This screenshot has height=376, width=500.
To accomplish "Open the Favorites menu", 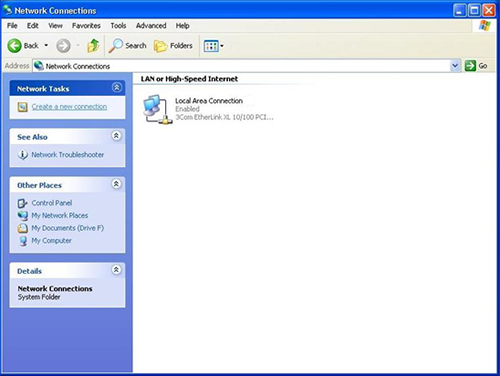I will click(x=86, y=26).
